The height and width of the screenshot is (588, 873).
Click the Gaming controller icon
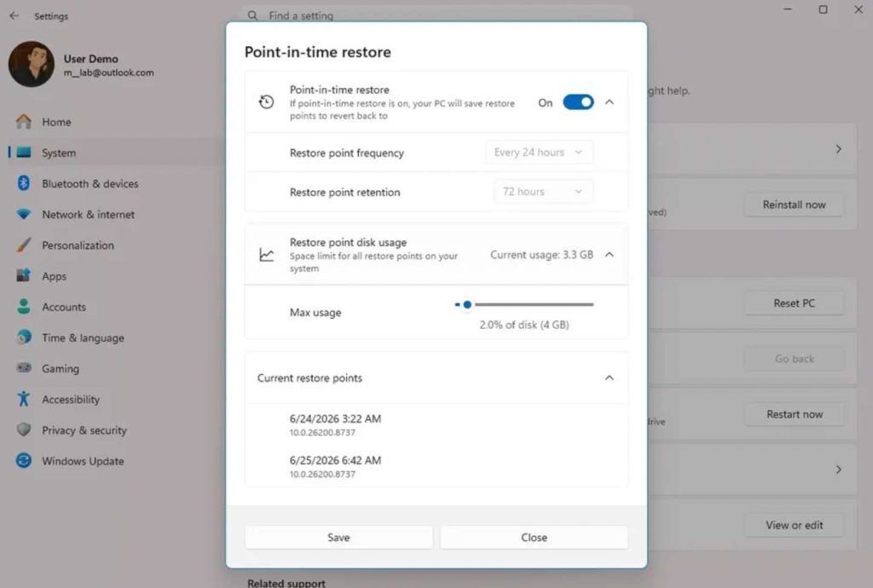(23, 367)
